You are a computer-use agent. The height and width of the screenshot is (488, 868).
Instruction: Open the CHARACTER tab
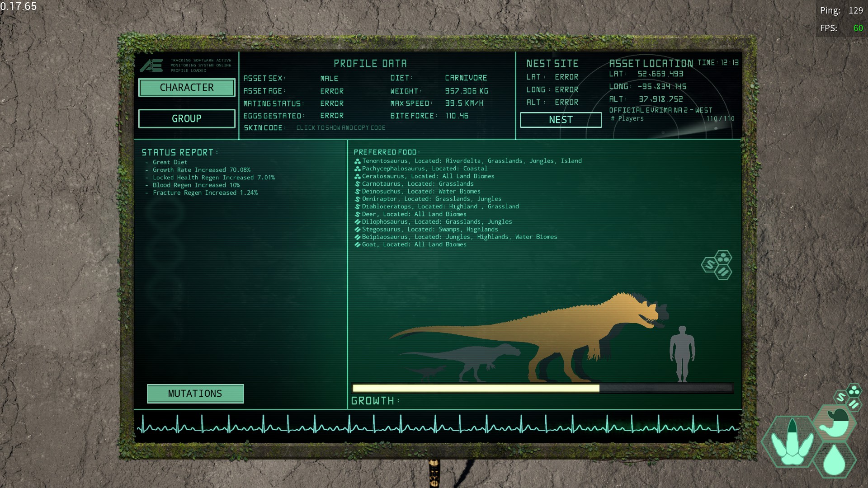pos(187,88)
